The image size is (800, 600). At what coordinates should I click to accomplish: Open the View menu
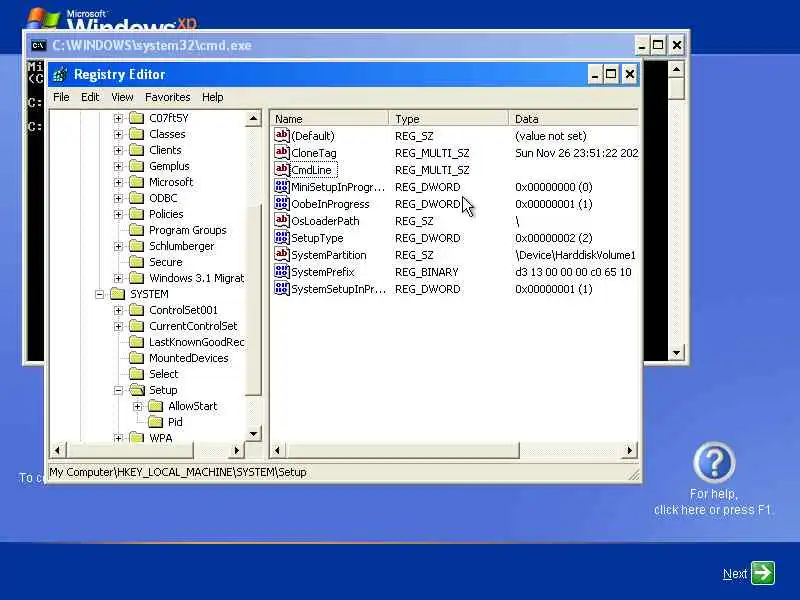[122, 97]
